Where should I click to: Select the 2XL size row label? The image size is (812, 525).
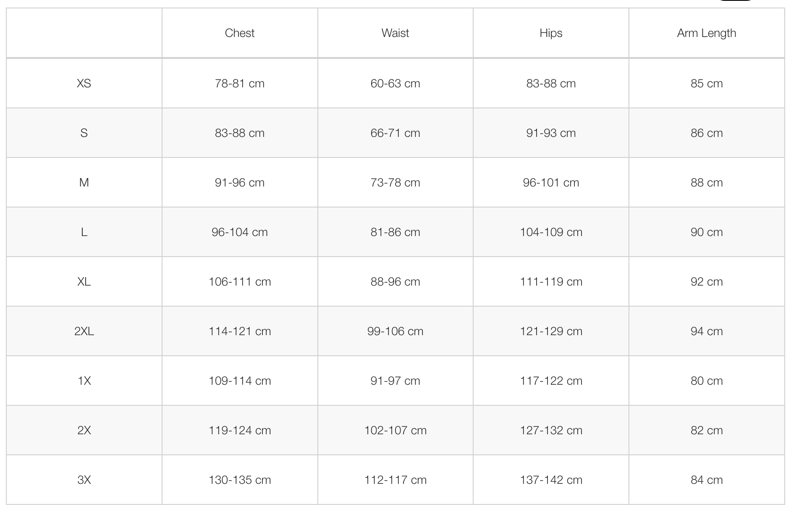(x=84, y=331)
